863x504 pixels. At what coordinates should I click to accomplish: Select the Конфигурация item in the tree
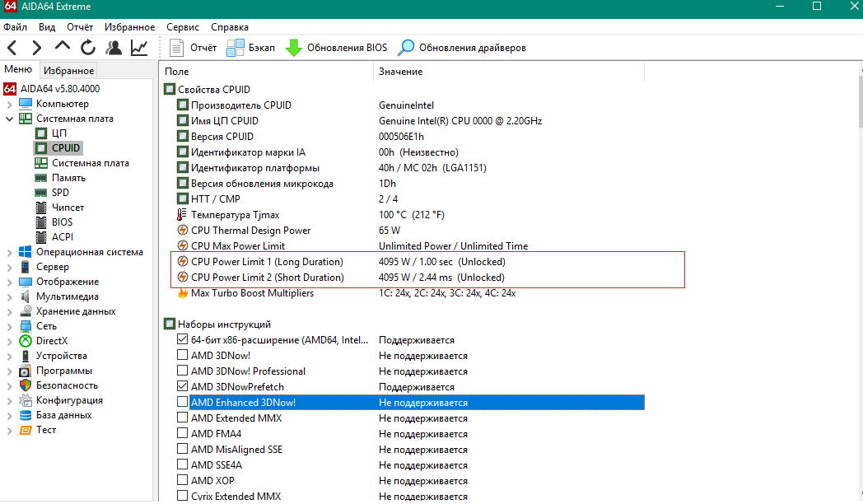pos(69,400)
